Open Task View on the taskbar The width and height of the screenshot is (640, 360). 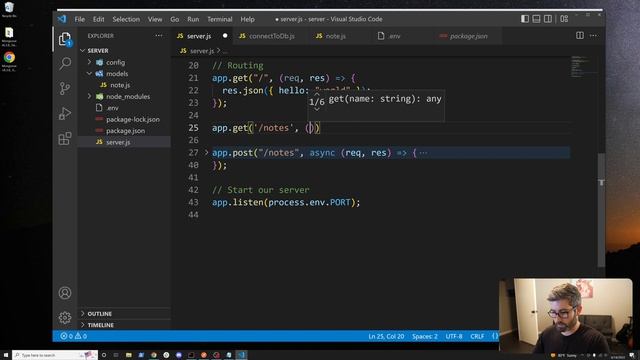coord(116,355)
